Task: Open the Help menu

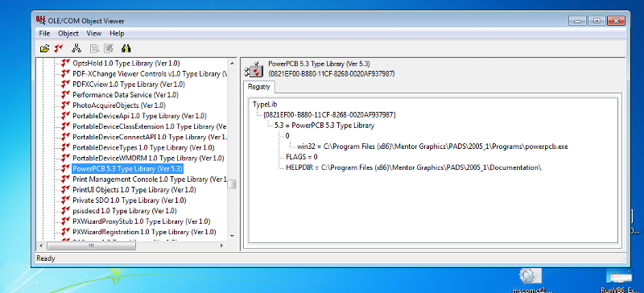Action: pyautogui.click(x=117, y=33)
